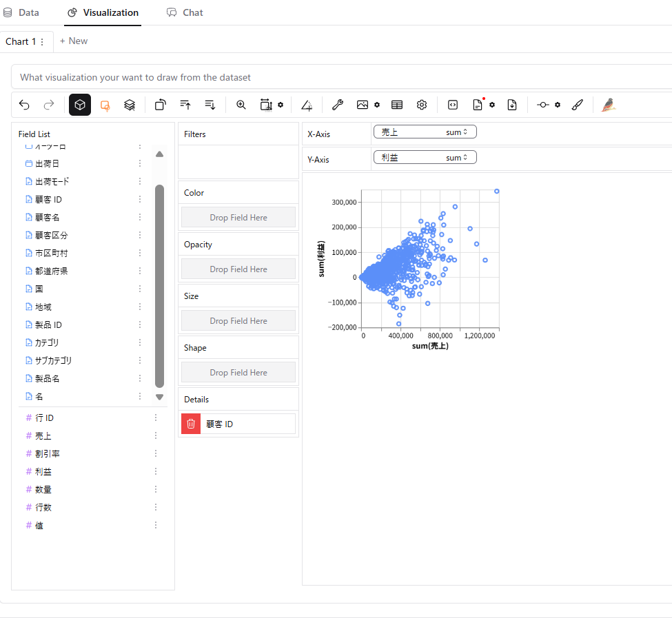Select the painter brush tool icon
Viewport: 672px width, 618px height.
click(578, 104)
